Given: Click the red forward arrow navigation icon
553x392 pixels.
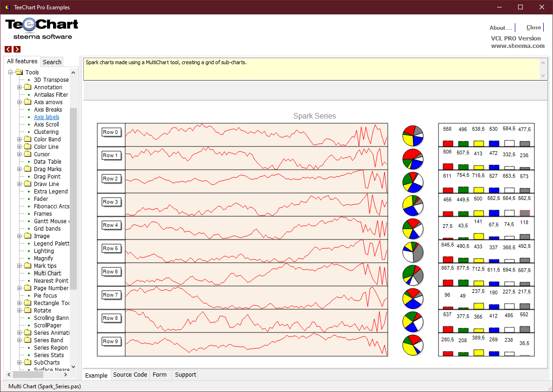Looking at the screenshot, I should pos(17,49).
